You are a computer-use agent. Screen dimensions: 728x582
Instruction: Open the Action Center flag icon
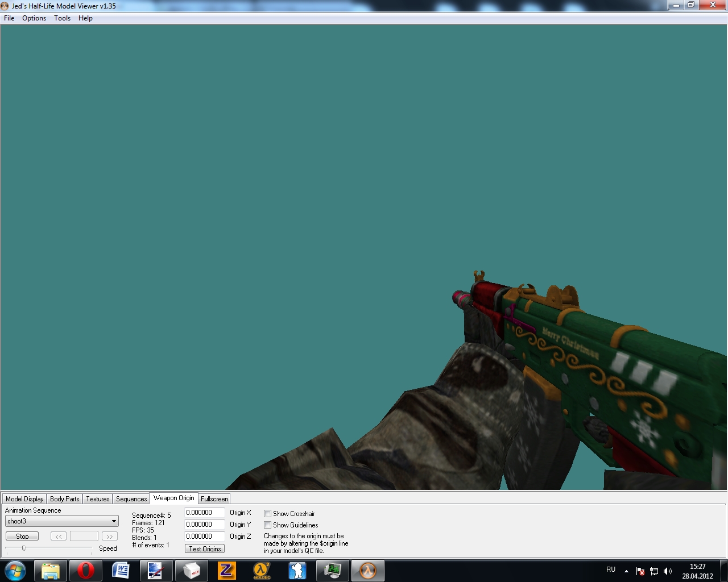coord(640,571)
